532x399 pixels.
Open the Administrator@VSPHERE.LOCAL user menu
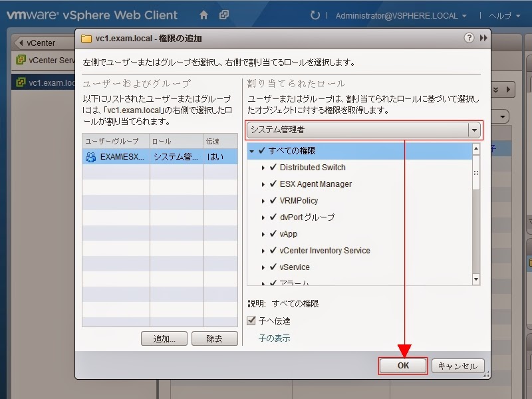point(401,16)
